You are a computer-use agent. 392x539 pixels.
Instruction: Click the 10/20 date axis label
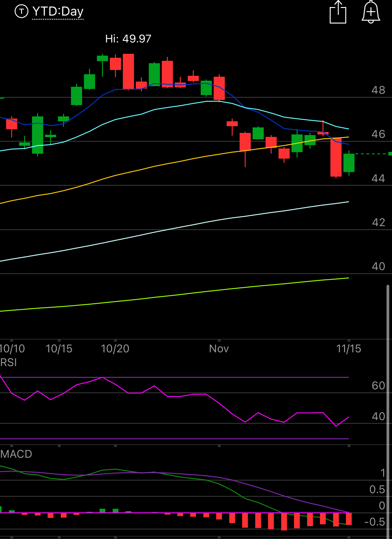point(115,349)
